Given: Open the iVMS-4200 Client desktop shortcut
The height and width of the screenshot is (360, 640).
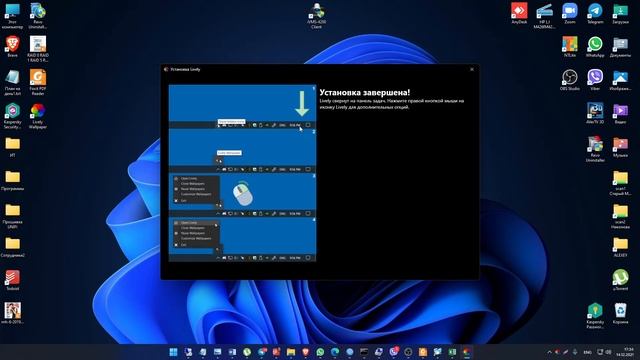Looking at the screenshot, I should [317, 16].
